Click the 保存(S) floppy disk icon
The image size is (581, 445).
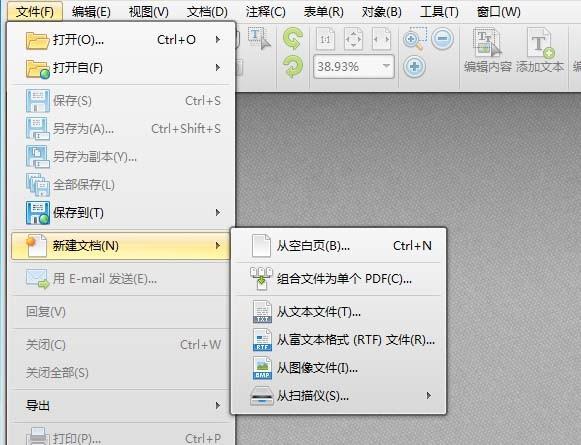coord(37,101)
